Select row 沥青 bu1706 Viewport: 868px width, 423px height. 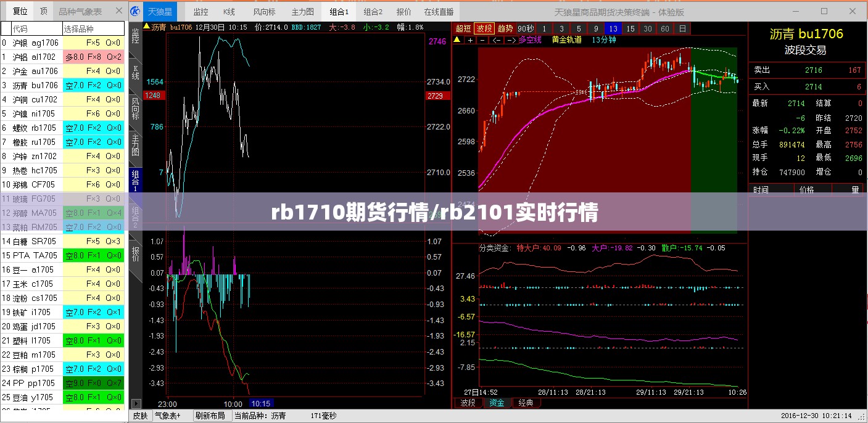click(62, 85)
